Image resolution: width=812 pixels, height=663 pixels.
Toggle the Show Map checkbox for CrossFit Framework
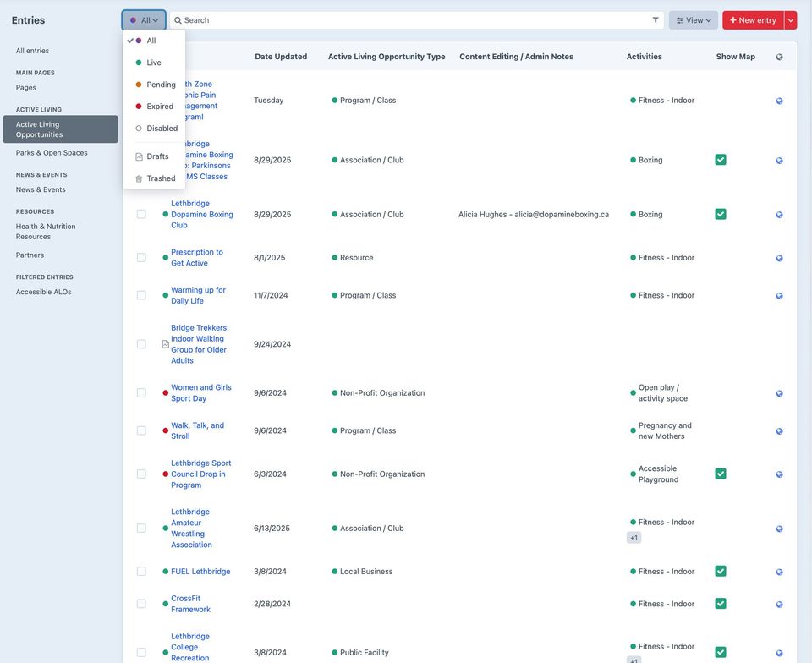click(x=720, y=603)
